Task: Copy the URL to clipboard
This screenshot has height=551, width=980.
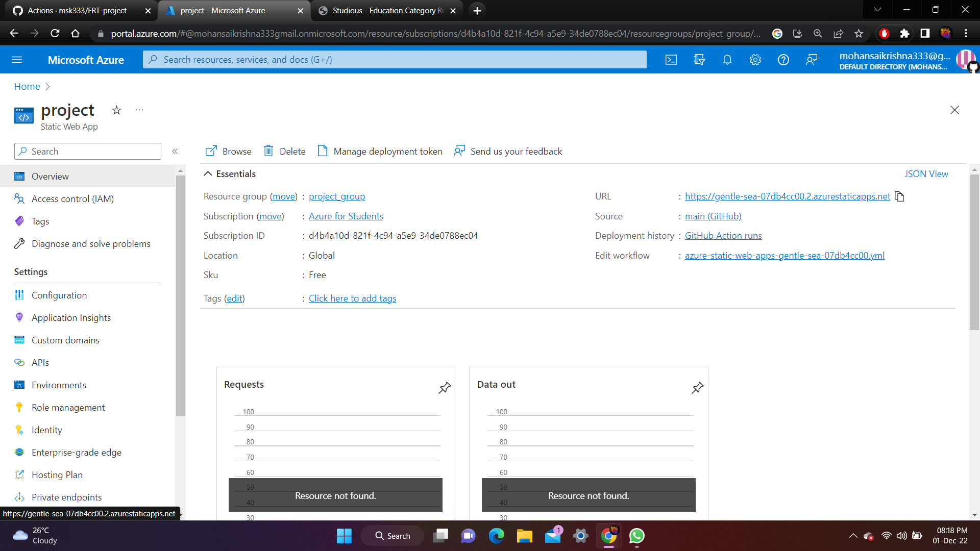Action: coord(899,196)
